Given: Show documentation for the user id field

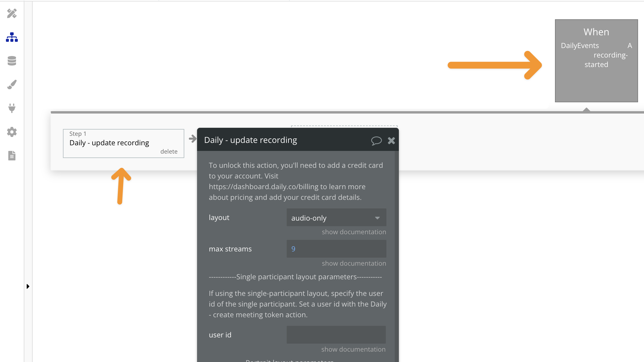Looking at the screenshot, I should [x=353, y=349].
